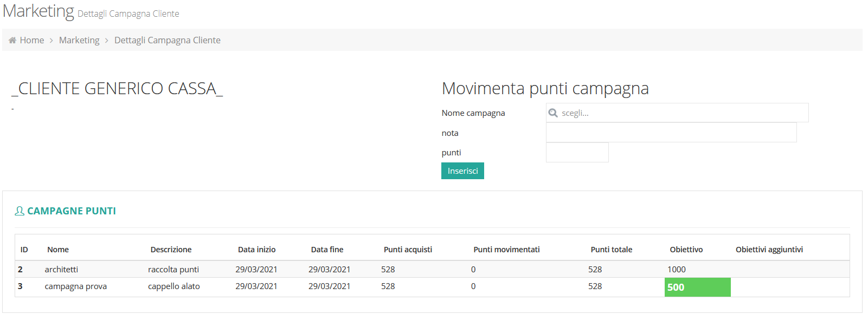Click the Punti acquisti column header
Image resolution: width=868 pixels, height=314 pixels.
(x=408, y=250)
